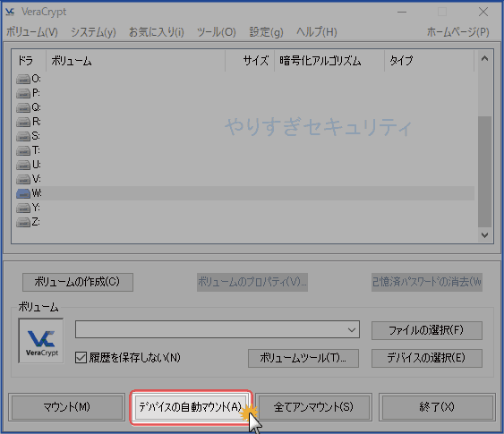Click into the volume path input field
The width and height of the screenshot is (504, 434).
point(210,329)
